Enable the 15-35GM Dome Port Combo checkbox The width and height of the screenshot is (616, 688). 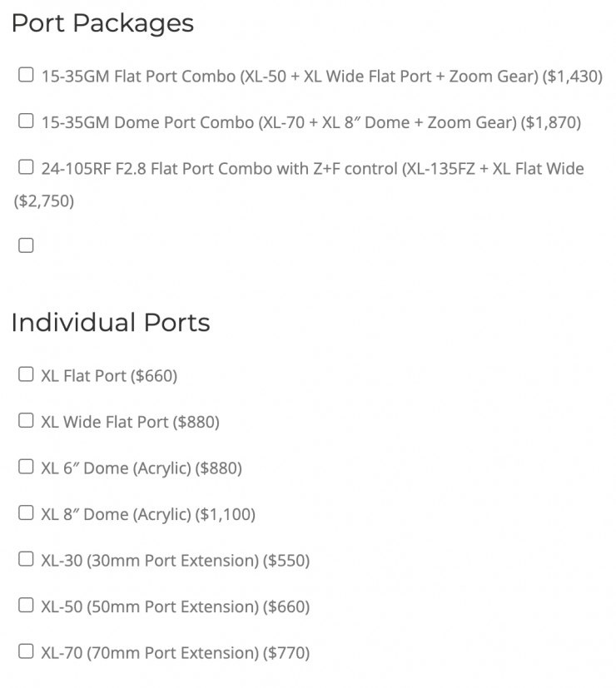26,122
